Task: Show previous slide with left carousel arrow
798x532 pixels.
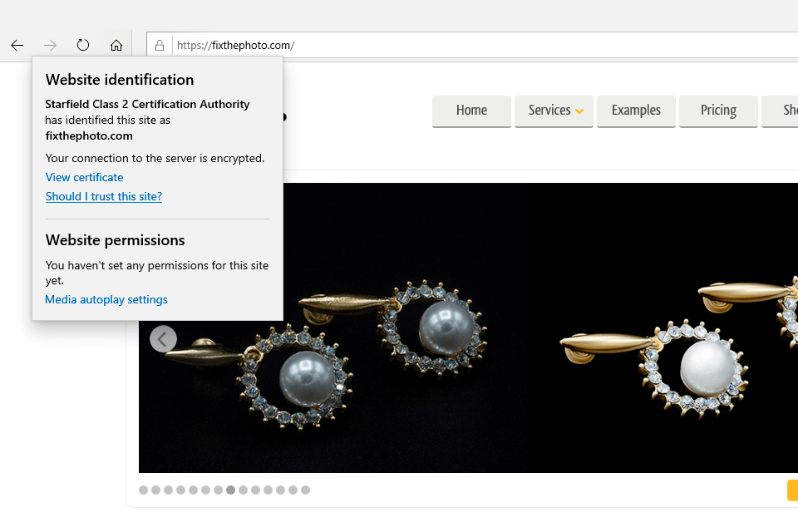Action: click(x=164, y=338)
